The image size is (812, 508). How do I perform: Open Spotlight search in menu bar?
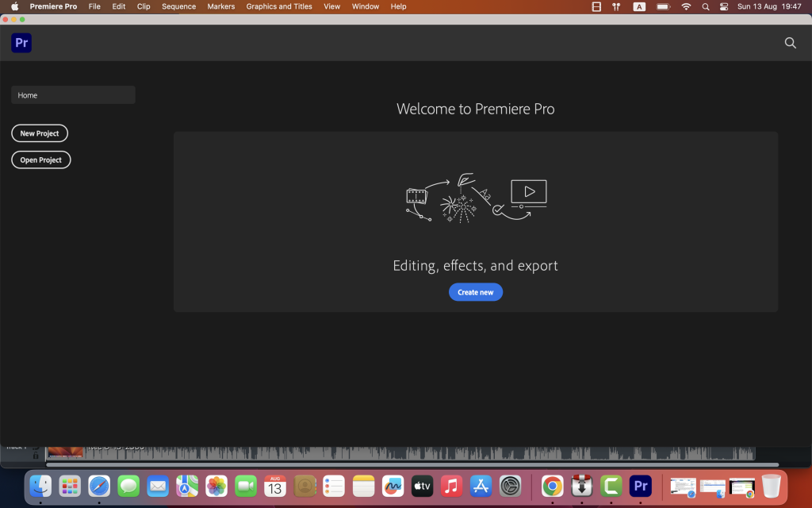tap(705, 6)
